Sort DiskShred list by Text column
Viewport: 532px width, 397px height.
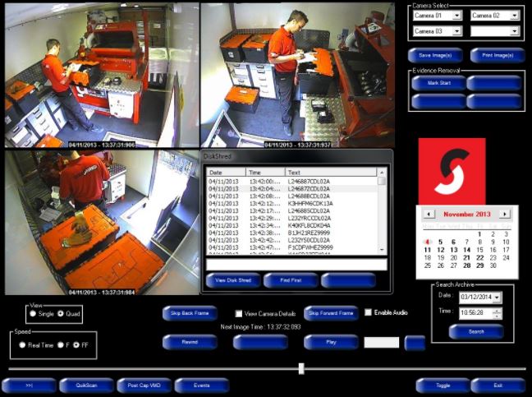331,172
